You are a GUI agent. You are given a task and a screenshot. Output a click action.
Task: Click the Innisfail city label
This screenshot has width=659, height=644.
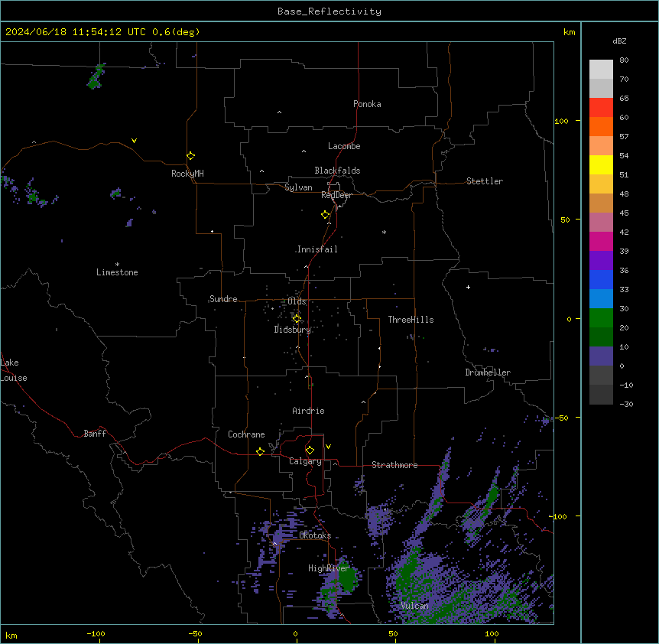pos(317,249)
